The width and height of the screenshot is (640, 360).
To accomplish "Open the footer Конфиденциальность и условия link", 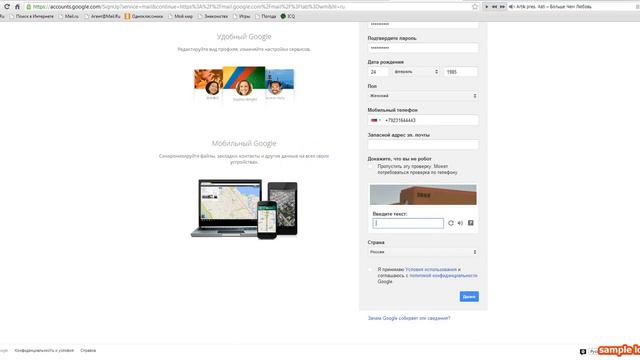I will 44,351.
